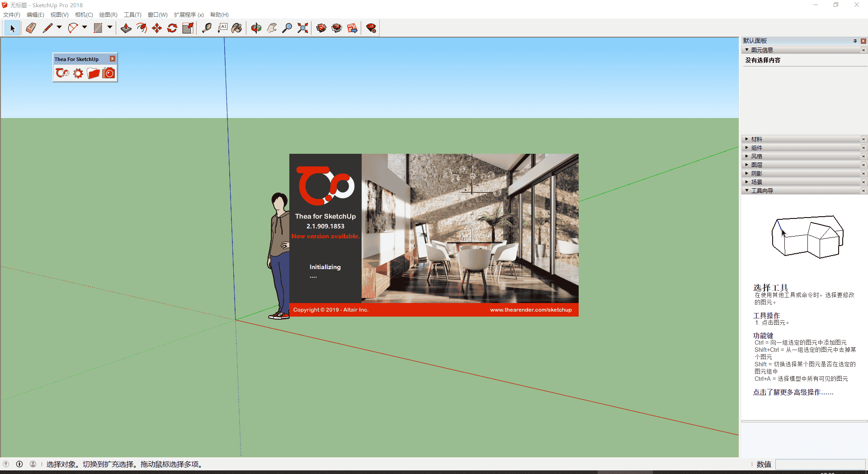The width and height of the screenshot is (868, 474).
Task: Select the Orbit tool
Action: pos(256,28)
